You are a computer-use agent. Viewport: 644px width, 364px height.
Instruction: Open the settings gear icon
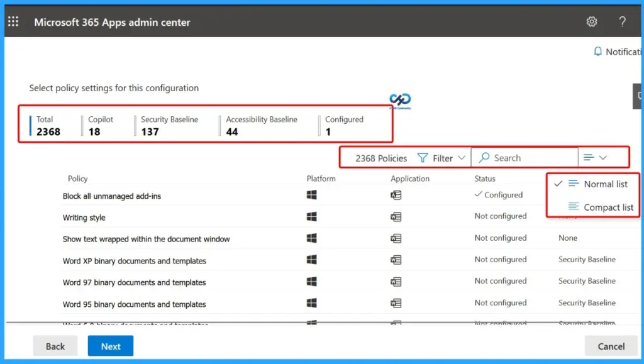pyautogui.click(x=591, y=21)
